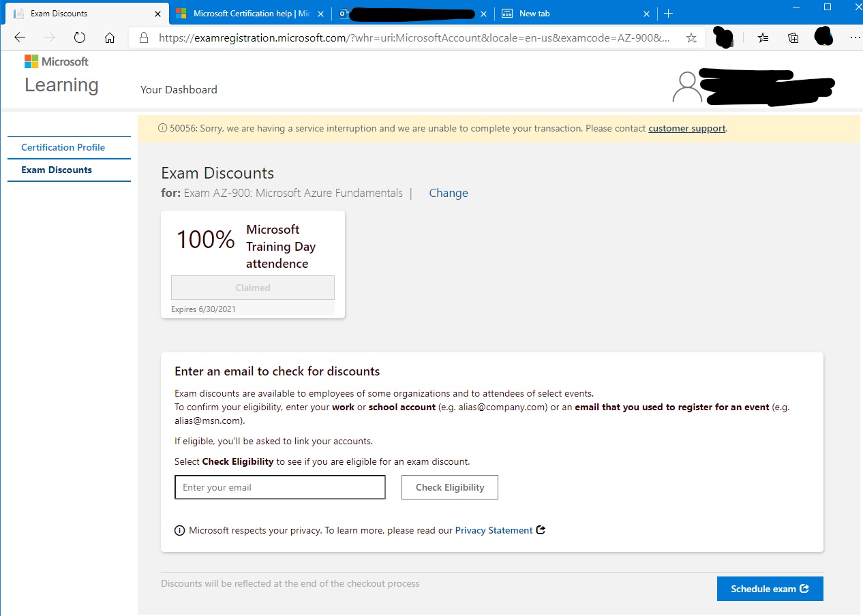Open the Collections icon in toolbar
The height and width of the screenshot is (616, 863).
click(x=793, y=38)
